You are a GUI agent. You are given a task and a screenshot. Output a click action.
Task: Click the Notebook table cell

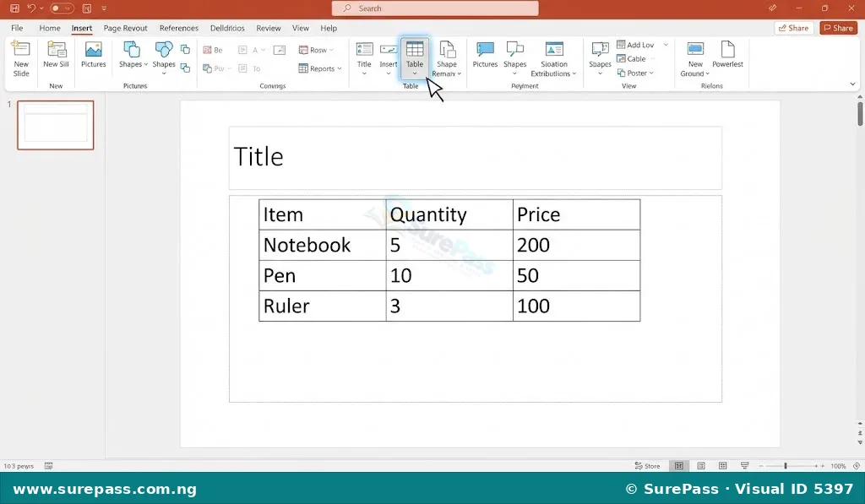click(x=322, y=245)
